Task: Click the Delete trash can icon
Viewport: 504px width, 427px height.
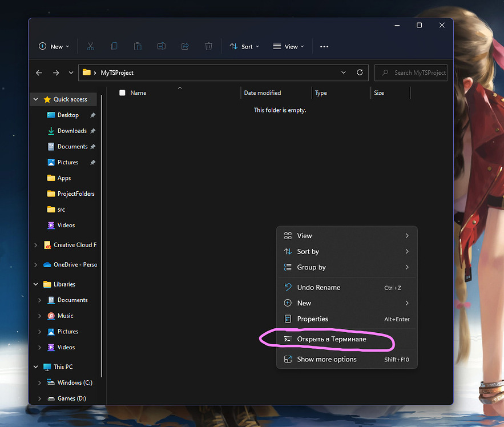Action: 209,46
